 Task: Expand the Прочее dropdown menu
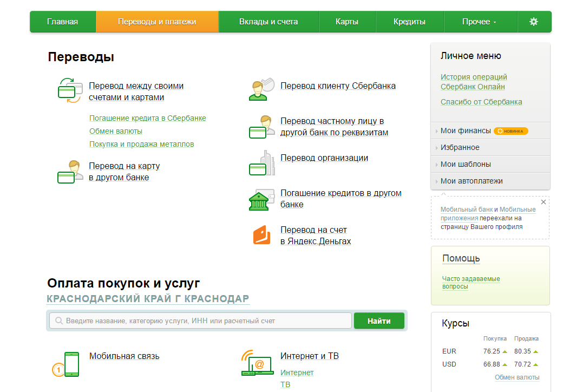pyautogui.click(x=480, y=22)
